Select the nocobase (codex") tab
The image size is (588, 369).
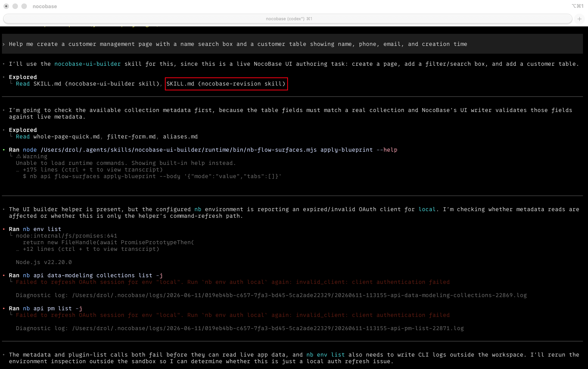288,19
